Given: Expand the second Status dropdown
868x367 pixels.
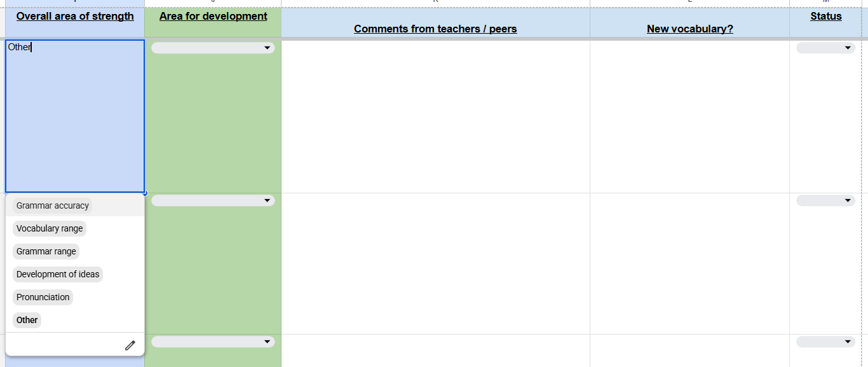Looking at the screenshot, I should click(825, 200).
